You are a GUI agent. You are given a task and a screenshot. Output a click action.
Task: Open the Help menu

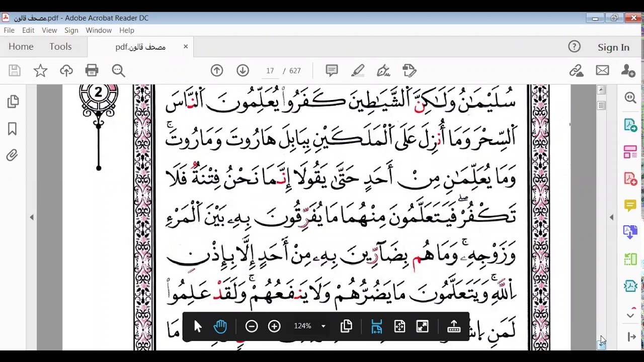point(127,30)
